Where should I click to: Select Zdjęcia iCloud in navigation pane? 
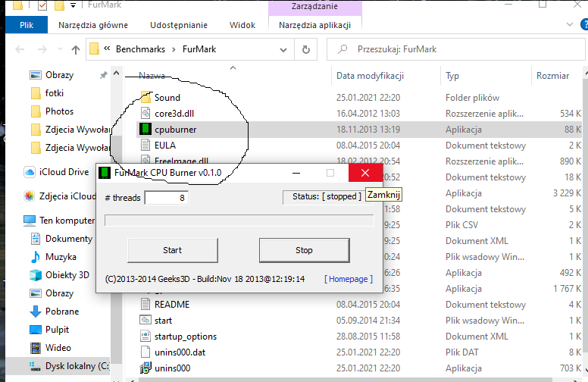coord(67,196)
